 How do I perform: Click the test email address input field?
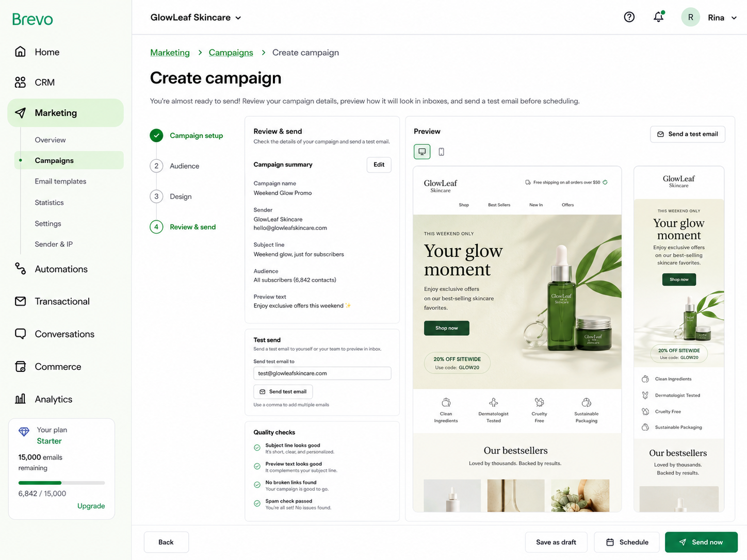322,373
